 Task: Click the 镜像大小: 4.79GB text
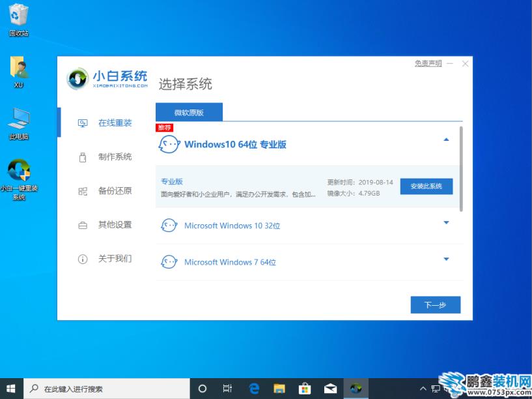[354, 193]
